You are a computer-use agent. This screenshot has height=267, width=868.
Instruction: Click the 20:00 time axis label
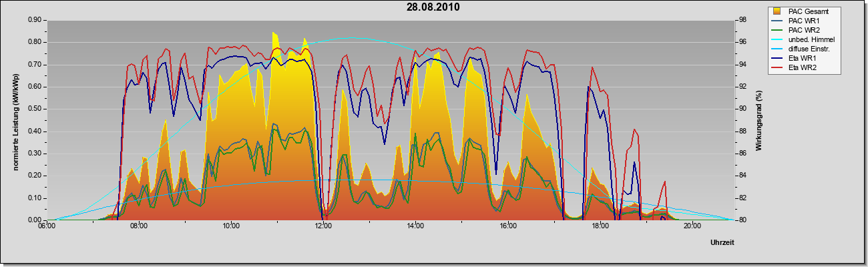pyautogui.click(x=692, y=226)
